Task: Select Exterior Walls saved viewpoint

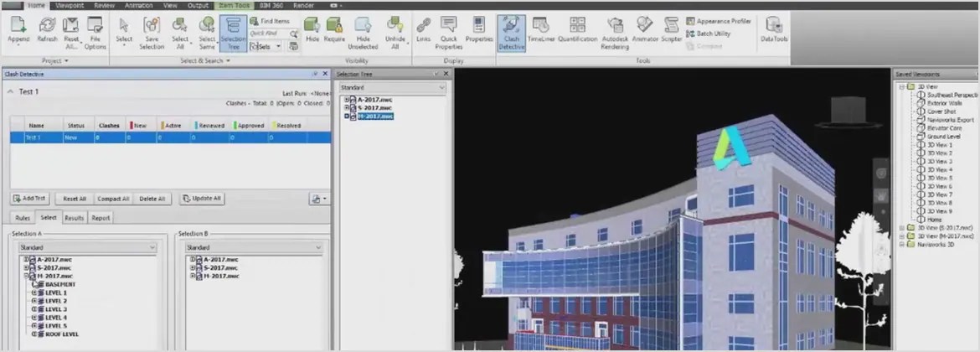Action: coord(944,103)
